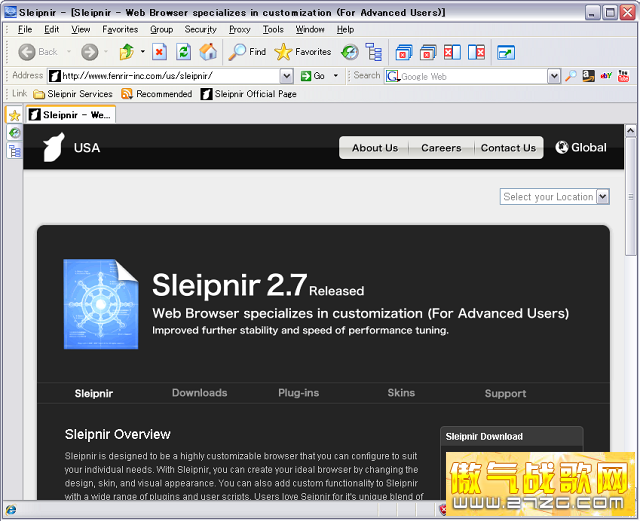Open the Skins page tab

[x=401, y=393]
